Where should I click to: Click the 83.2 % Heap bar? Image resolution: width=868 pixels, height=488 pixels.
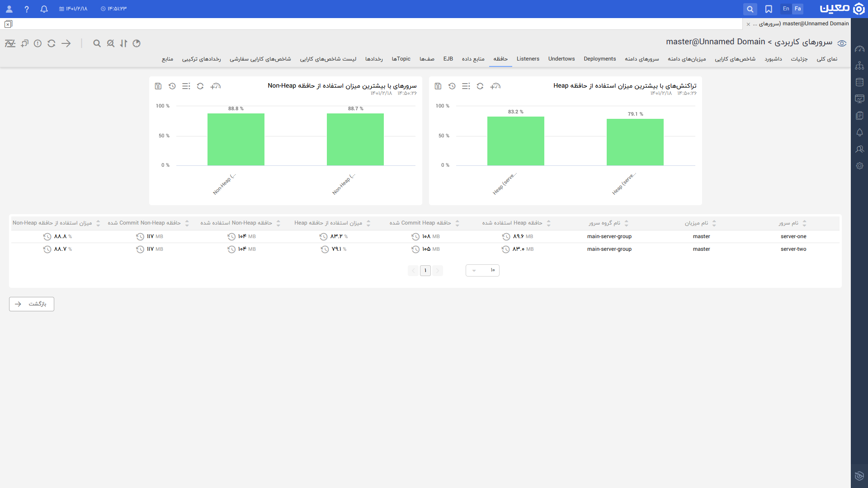click(516, 141)
